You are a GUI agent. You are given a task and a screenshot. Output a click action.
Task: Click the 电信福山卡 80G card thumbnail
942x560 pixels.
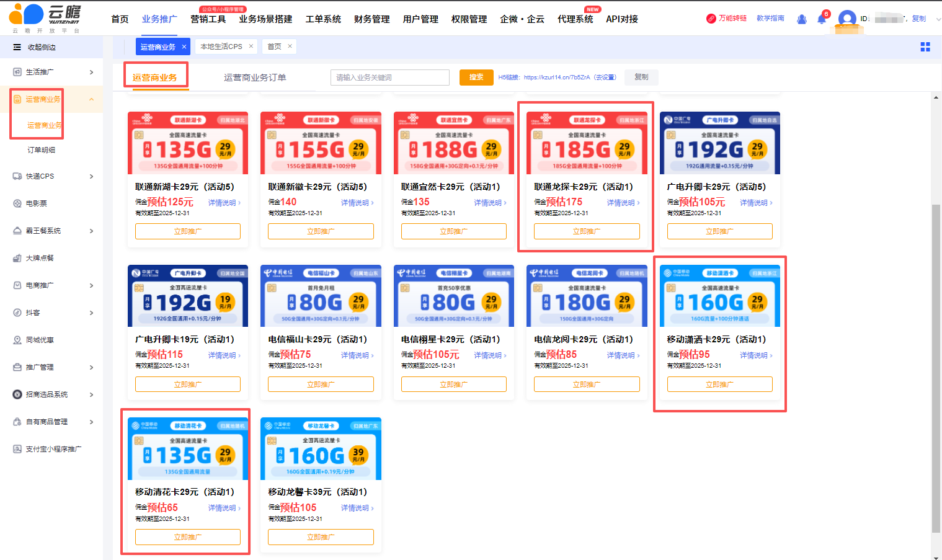pos(321,296)
